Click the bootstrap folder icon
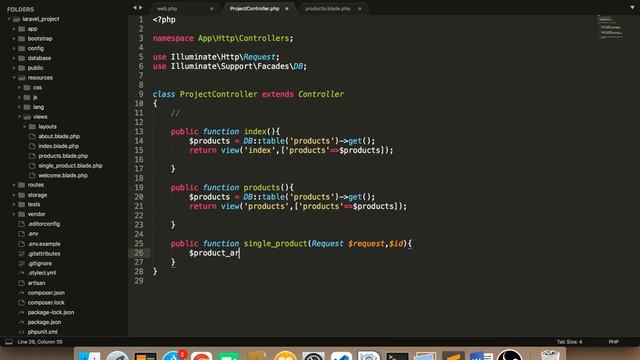Screen dimensions: 640x360 tap(22, 39)
